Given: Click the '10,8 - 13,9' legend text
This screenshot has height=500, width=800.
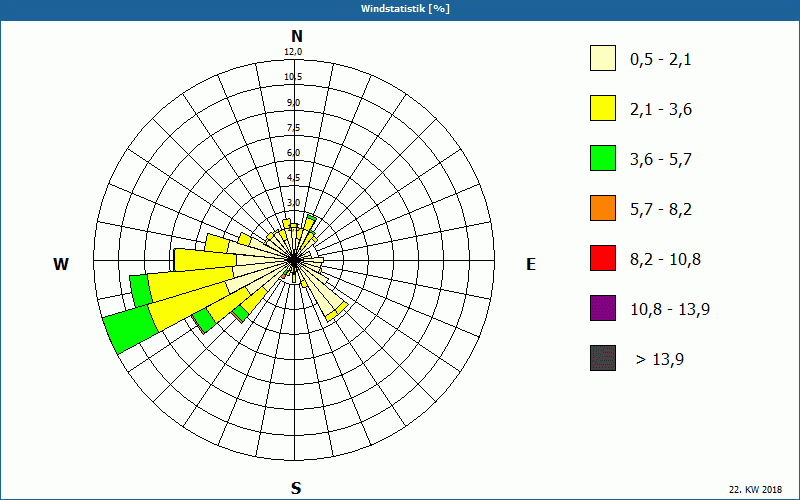Looking at the screenshot, I should pyautogui.click(x=670, y=310).
